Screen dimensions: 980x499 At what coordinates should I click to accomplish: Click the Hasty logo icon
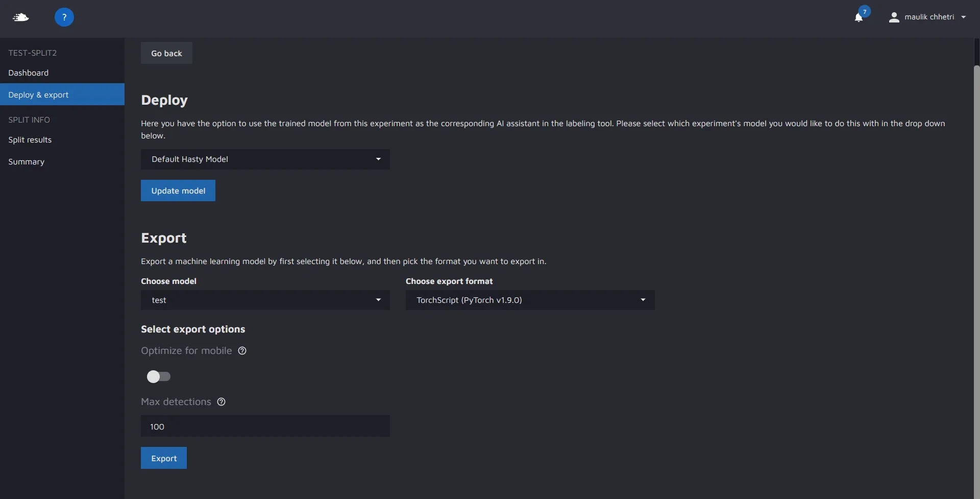click(x=20, y=17)
